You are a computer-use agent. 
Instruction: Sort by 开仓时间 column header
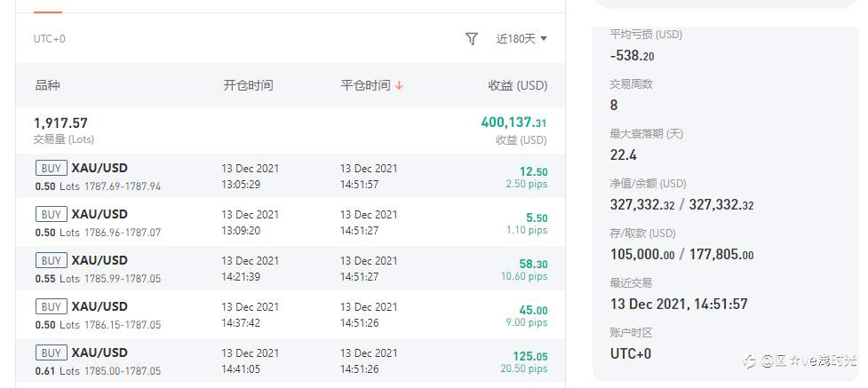[248, 85]
